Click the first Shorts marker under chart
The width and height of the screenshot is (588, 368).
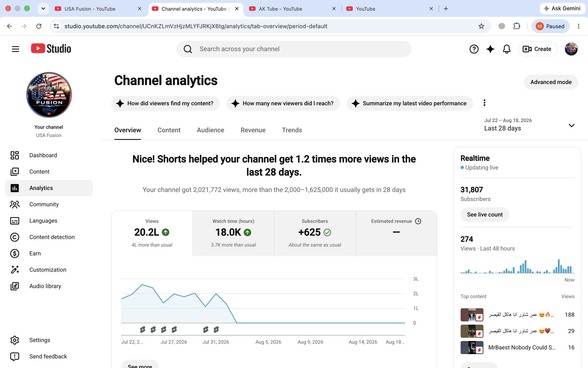pos(143,330)
